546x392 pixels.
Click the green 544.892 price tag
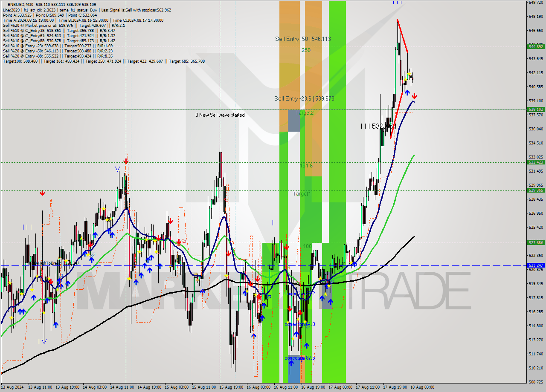click(x=536, y=46)
